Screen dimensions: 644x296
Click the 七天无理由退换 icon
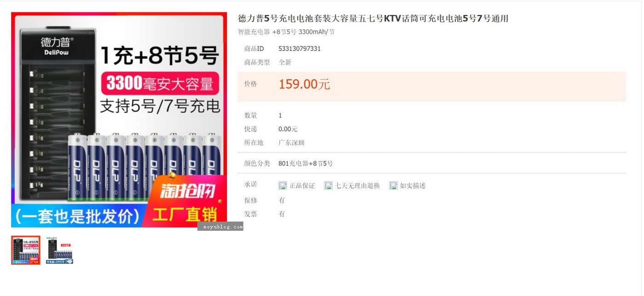click(x=328, y=186)
